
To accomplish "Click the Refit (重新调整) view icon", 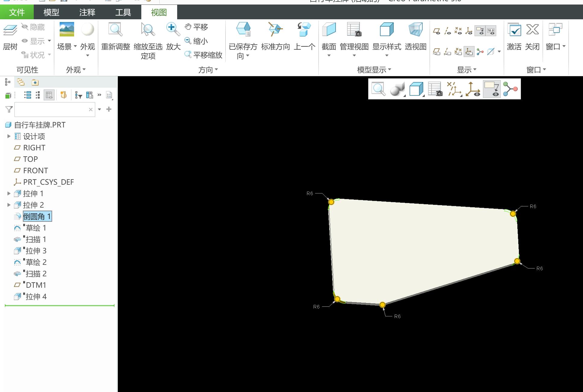I will [x=115, y=30].
